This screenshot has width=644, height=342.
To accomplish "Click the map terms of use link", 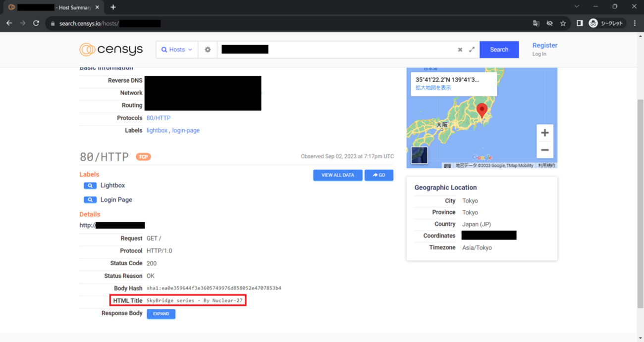I will pyautogui.click(x=546, y=166).
